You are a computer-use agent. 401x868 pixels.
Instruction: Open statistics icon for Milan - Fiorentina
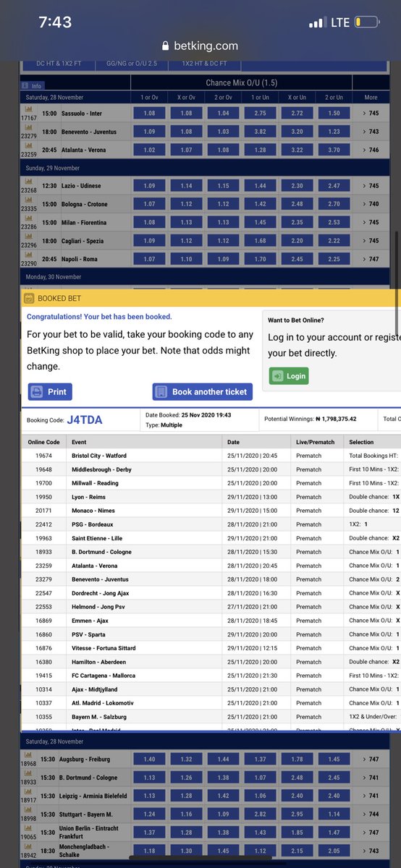coord(29,217)
